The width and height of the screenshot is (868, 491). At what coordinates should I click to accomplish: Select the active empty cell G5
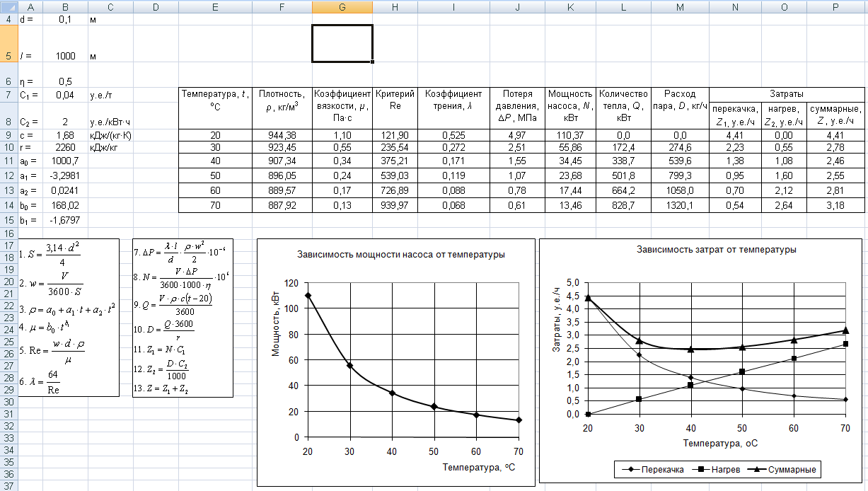(x=342, y=43)
